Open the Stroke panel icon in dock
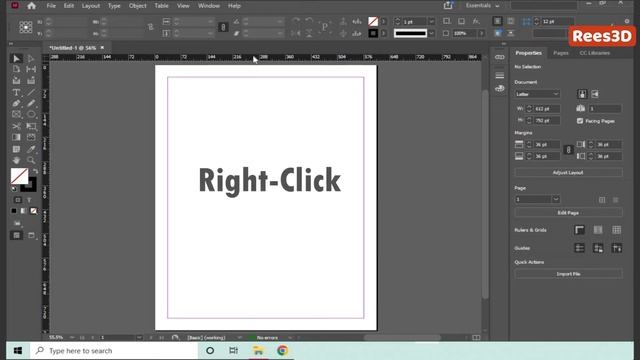 500,76
